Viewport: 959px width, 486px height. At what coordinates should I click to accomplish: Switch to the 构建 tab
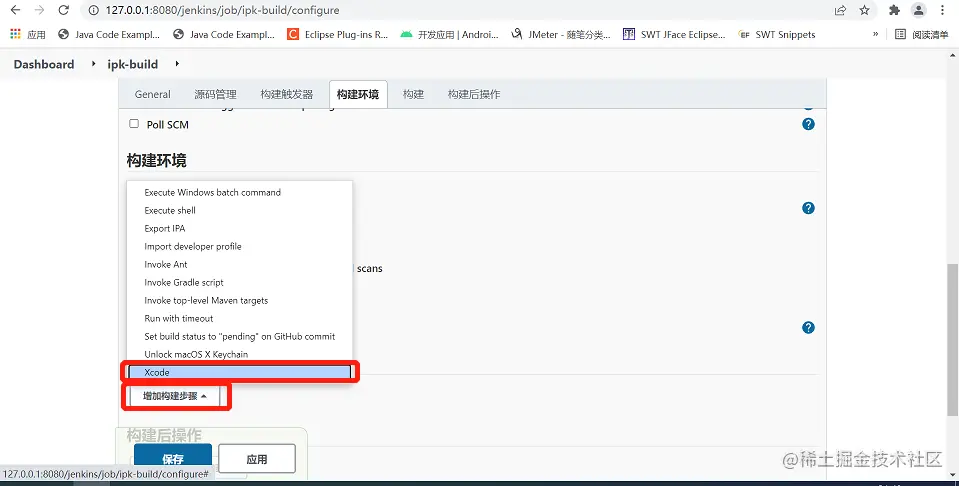click(413, 94)
